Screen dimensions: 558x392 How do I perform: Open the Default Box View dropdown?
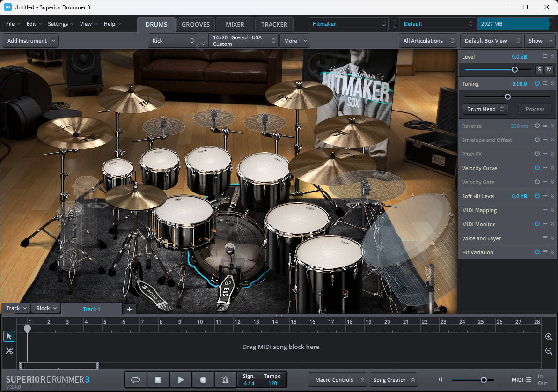491,41
